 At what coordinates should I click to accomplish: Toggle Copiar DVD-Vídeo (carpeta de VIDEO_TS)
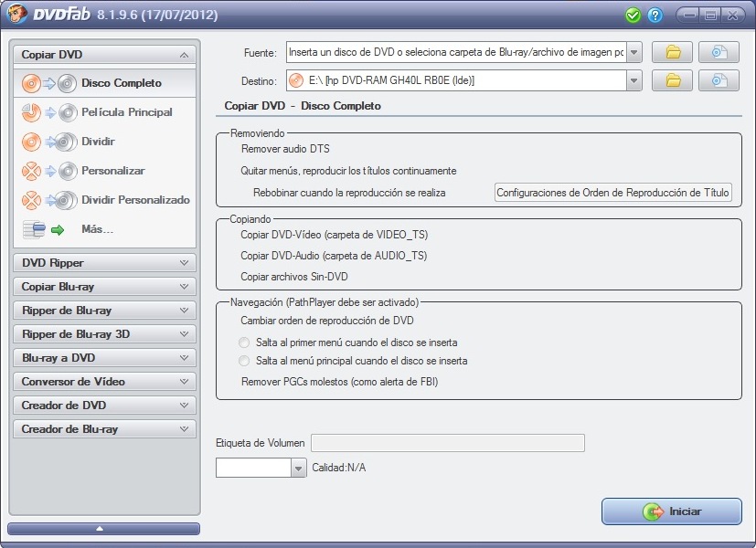335,235
